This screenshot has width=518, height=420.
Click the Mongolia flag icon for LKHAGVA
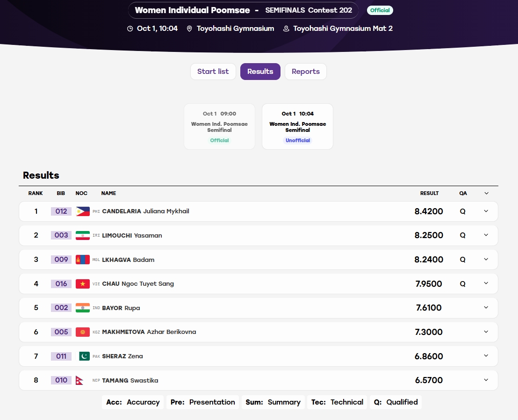(83, 260)
